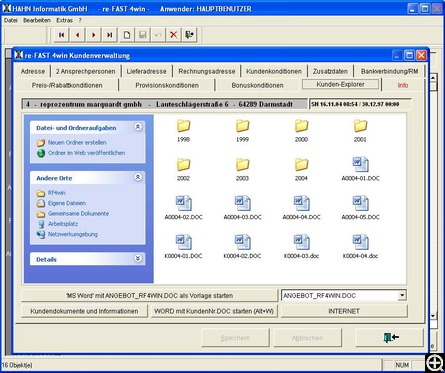445x373 pixels.
Task: Click the save diskette toolbar icon
Action: point(142,35)
